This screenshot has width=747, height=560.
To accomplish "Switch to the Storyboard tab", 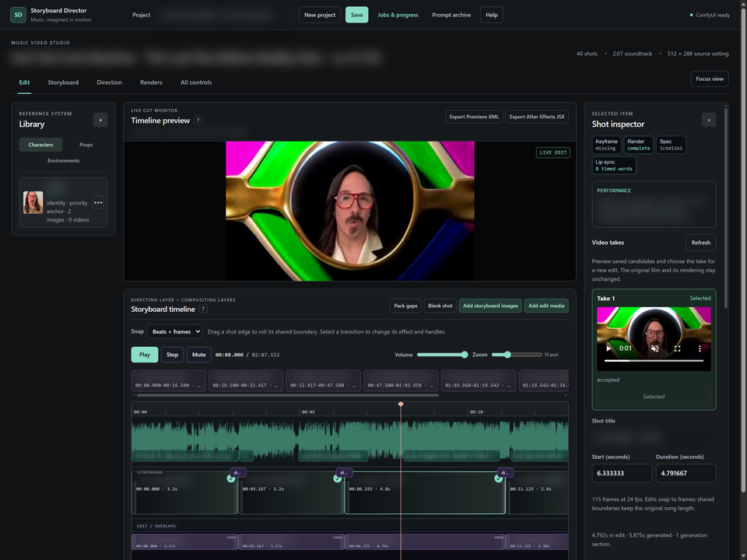I will click(x=63, y=82).
